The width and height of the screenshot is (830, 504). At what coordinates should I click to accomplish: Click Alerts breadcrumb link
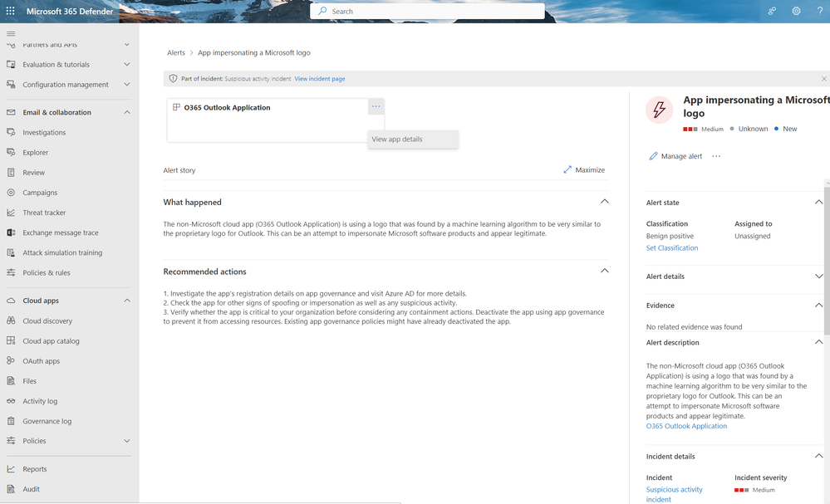tap(176, 53)
